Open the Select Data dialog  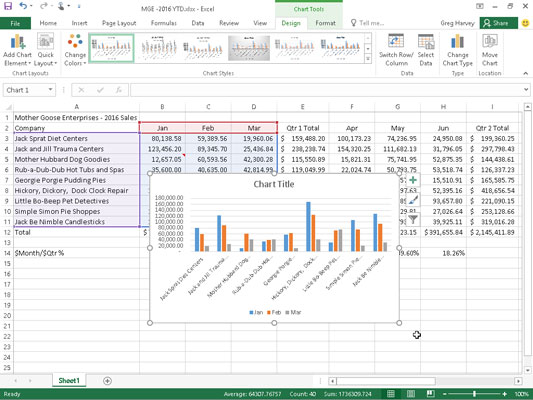[x=426, y=50]
